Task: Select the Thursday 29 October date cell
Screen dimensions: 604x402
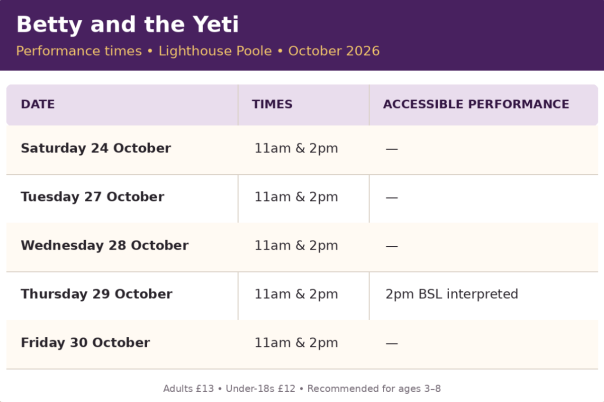Action: click(122, 296)
